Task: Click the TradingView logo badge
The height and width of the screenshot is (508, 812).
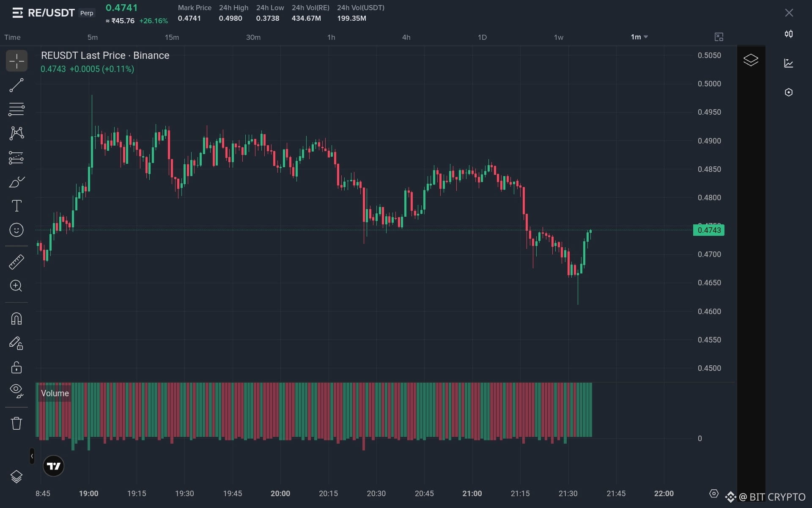Action: (x=54, y=466)
